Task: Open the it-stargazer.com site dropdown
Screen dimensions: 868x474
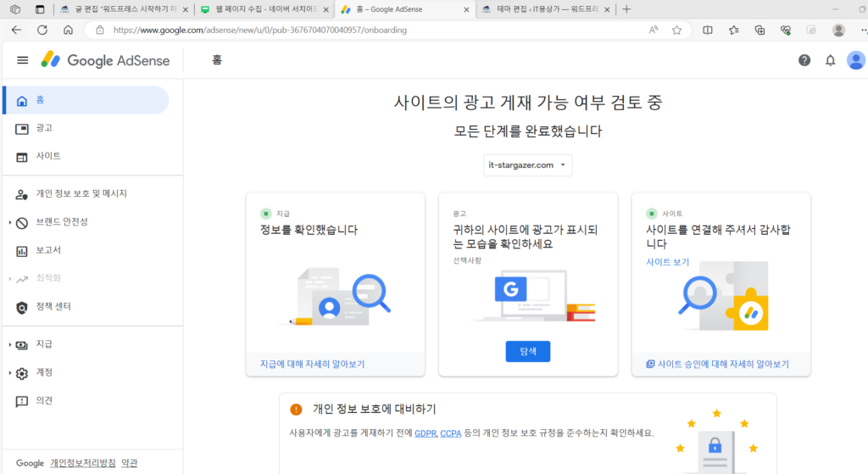Action: click(527, 165)
